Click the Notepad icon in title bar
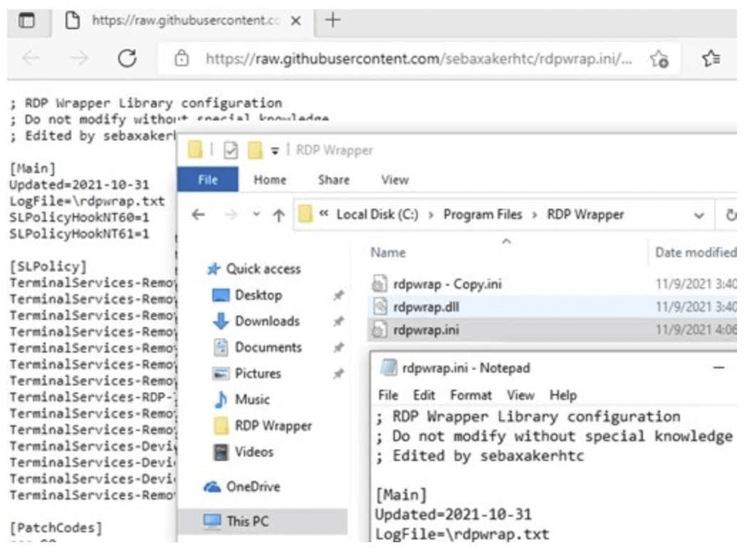747x560 pixels. tap(388, 368)
